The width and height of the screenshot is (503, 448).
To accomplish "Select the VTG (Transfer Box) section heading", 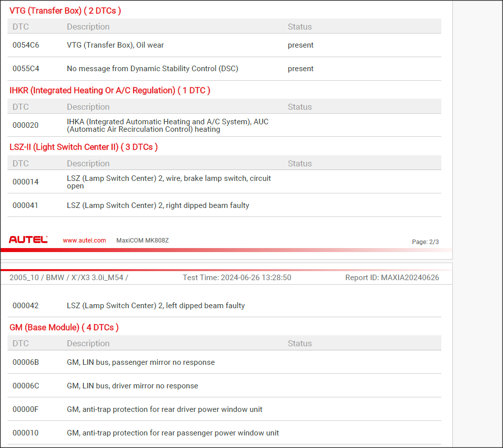I will (x=65, y=11).
